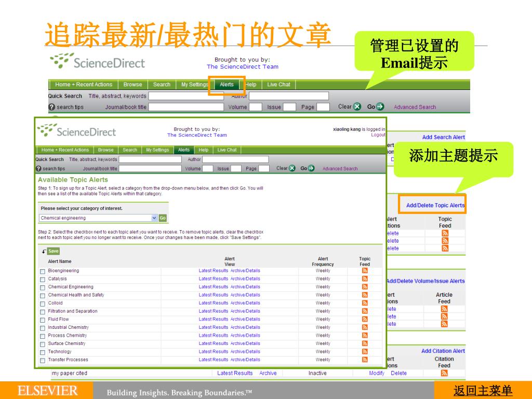The image size is (532, 399).
Task: Click 返回主菜单 link
Action: pos(483,391)
